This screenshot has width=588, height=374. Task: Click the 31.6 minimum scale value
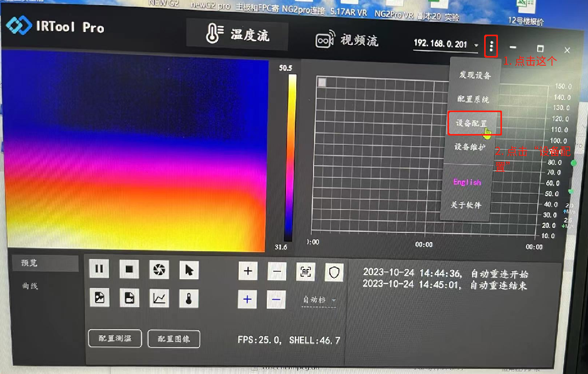(281, 247)
